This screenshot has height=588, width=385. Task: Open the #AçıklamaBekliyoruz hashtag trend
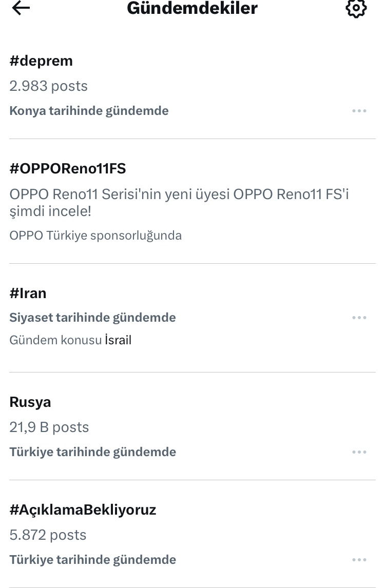(83, 509)
